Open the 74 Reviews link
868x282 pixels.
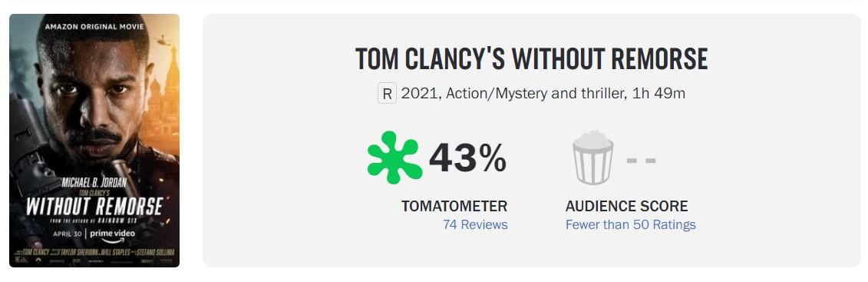tap(475, 224)
